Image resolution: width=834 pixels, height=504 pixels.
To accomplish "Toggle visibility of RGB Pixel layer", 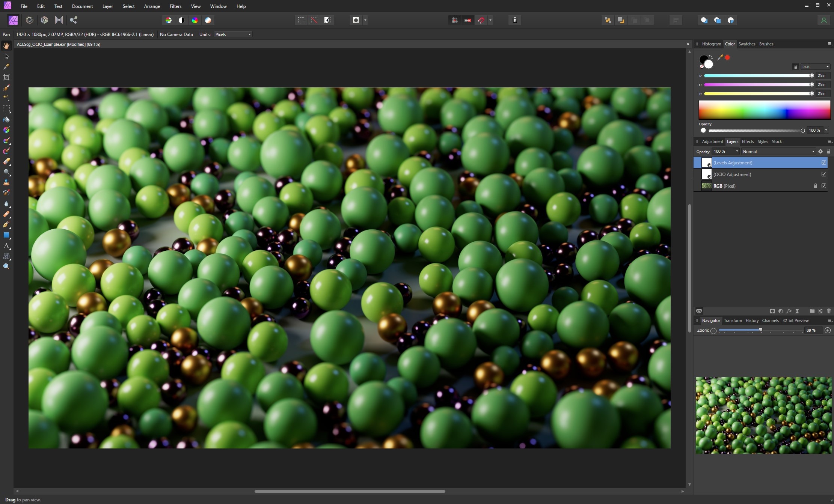I will [823, 186].
